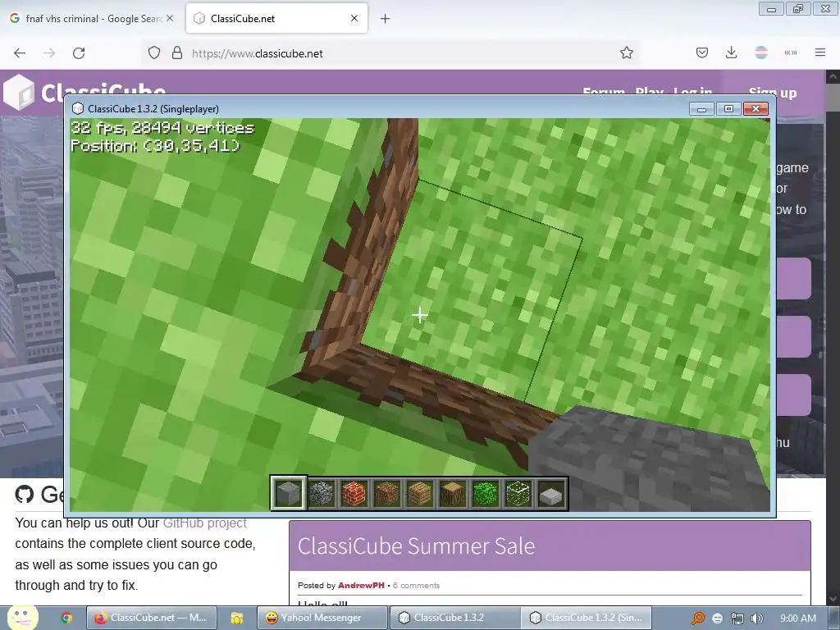Click the Start button smiley orb

22,617
